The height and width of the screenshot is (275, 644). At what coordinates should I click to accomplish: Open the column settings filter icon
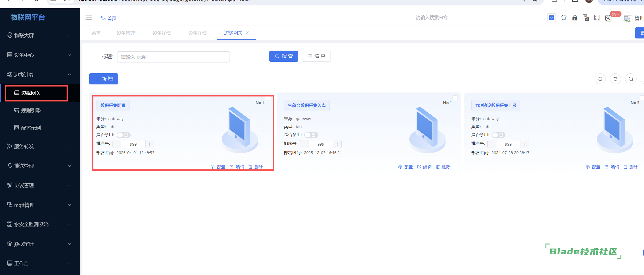click(x=615, y=79)
